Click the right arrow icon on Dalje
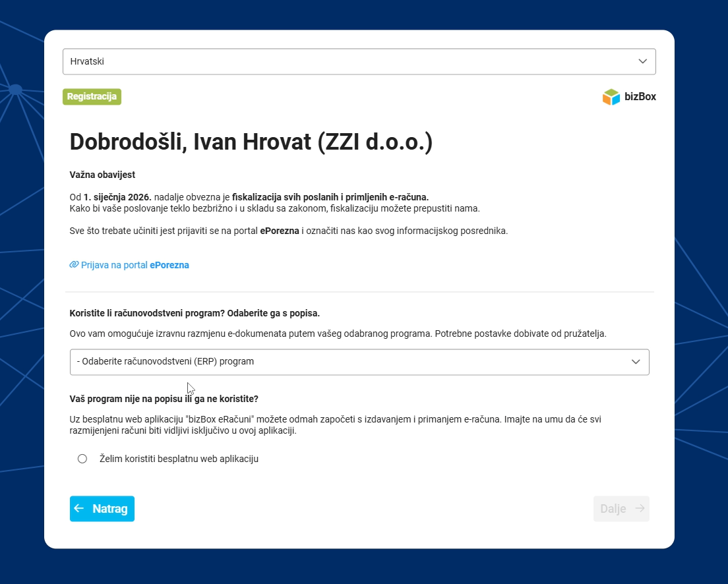The image size is (728, 584). (640, 509)
